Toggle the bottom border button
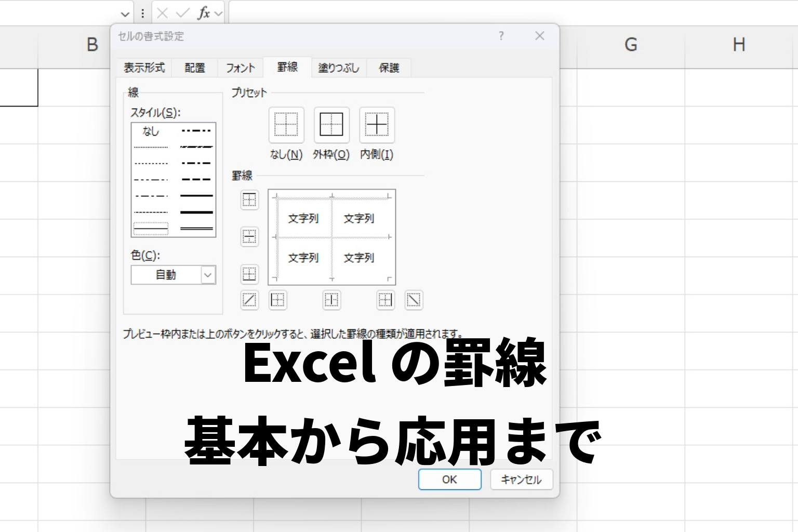This screenshot has width=798, height=532. [249, 274]
